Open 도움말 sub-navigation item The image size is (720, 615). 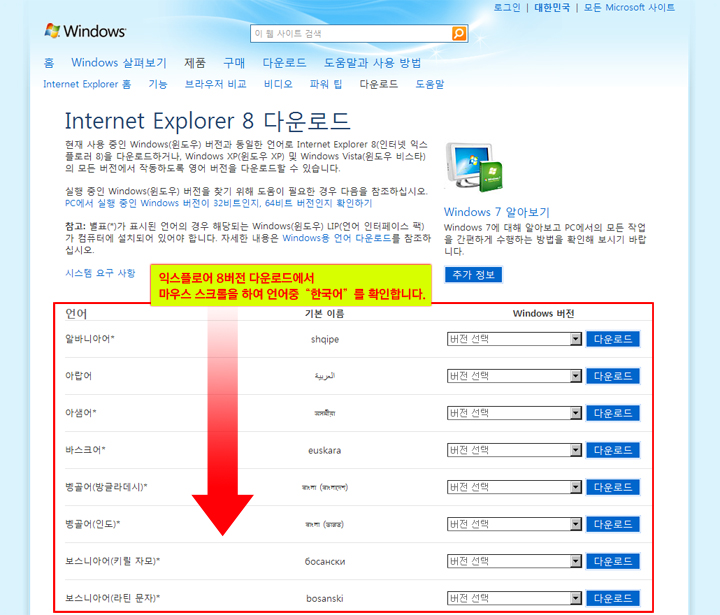tap(430, 84)
